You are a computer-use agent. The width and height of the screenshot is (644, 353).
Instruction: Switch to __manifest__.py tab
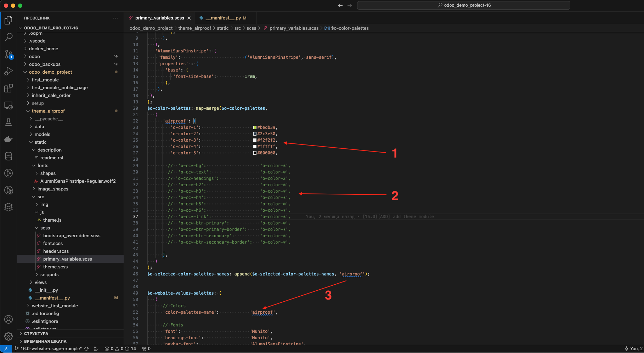(225, 18)
